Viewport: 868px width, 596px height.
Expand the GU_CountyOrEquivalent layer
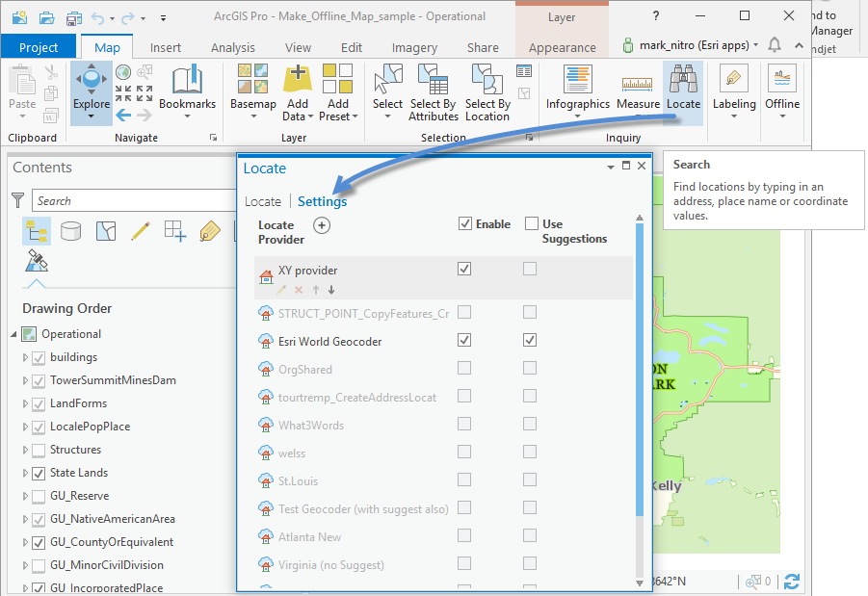pos(25,542)
